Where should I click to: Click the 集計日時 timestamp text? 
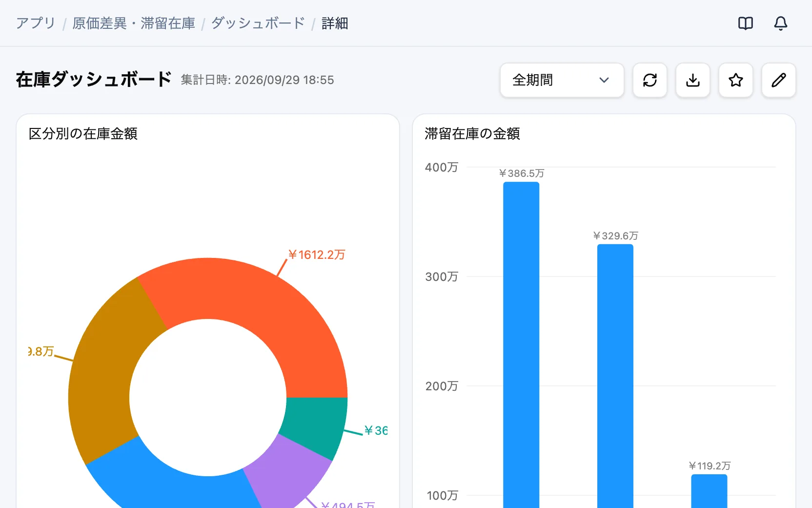(258, 80)
